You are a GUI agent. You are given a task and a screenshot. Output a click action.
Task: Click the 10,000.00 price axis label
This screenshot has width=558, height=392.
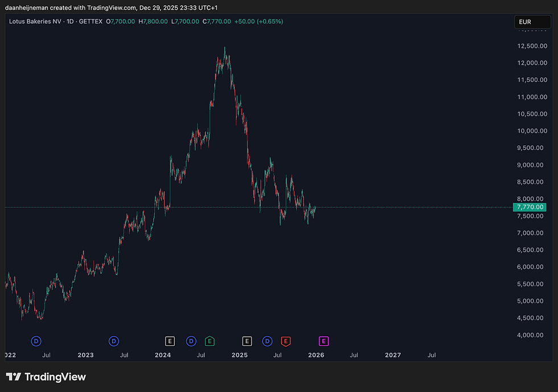point(532,131)
